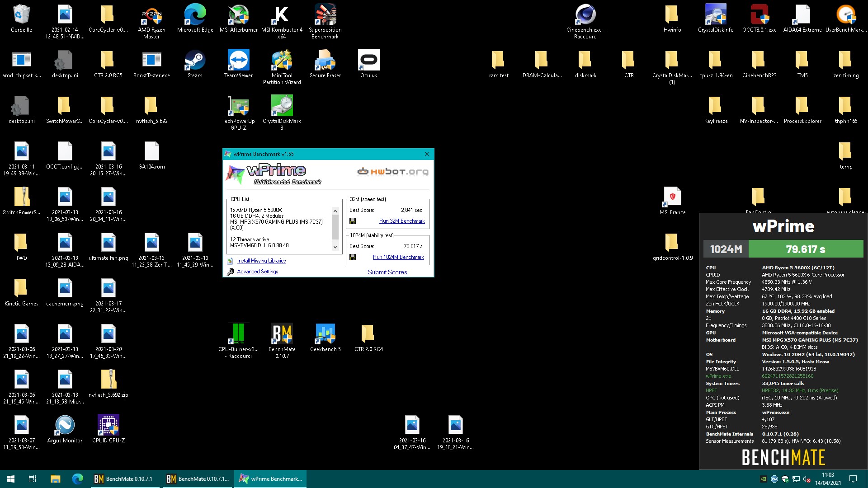Launch AMD Ryzen Master desktop shortcut
868x488 pixels.
point(151,21)
